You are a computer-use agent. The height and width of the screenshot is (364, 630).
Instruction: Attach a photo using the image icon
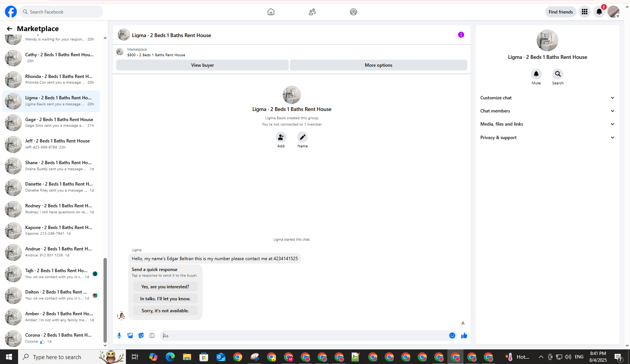(130, 336)
